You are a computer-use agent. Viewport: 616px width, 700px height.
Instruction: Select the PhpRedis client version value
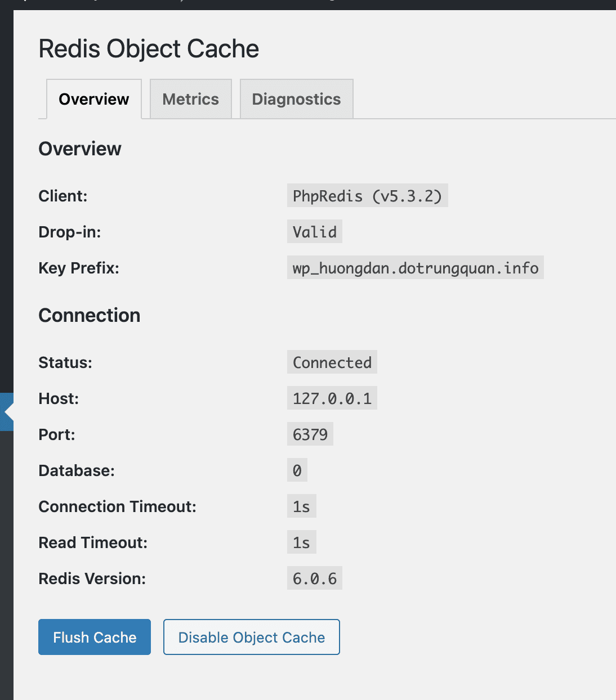pyautogui.click(x=367, y=196)
